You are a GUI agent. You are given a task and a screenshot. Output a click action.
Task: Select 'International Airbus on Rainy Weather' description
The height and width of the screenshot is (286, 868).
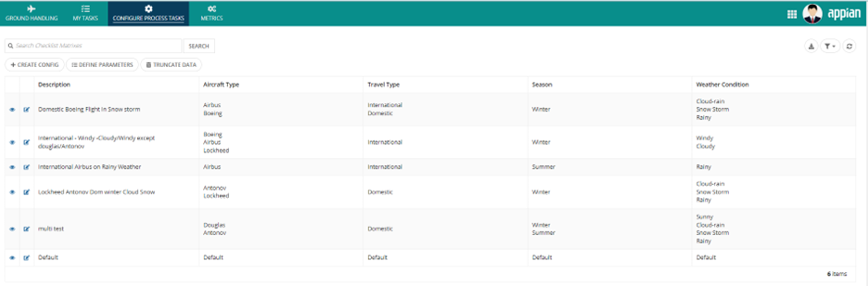[x=89, y=167]
